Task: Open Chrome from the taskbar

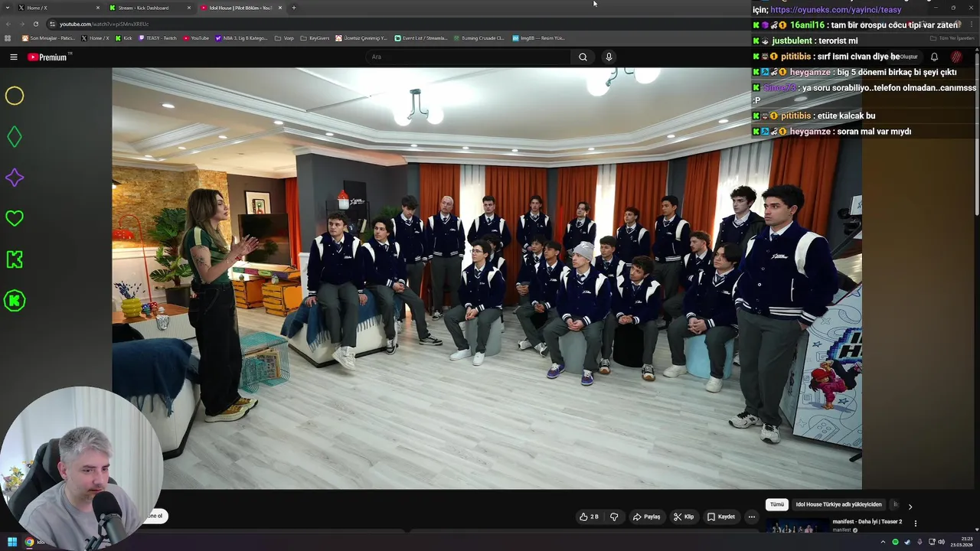Action: (29, 542)
